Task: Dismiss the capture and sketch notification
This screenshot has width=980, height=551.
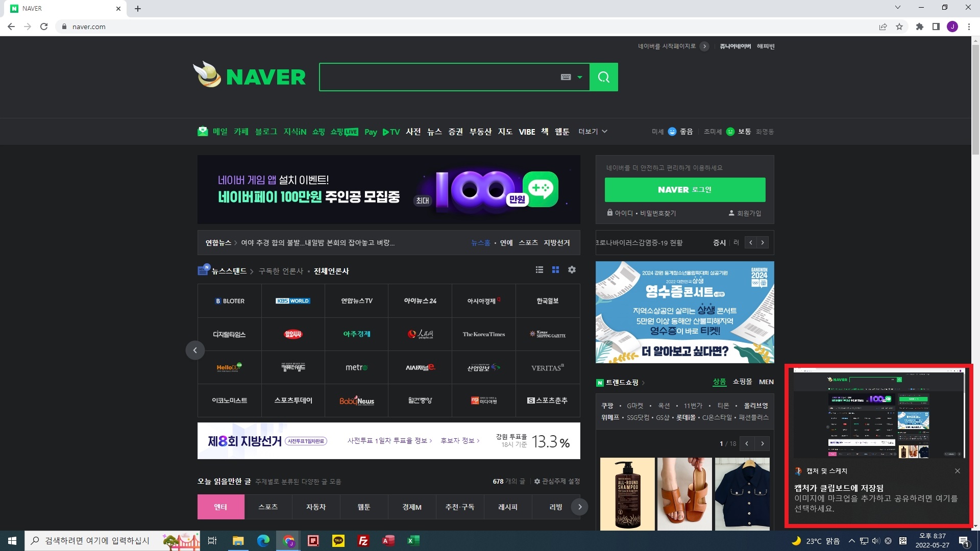Action: pos(957,471)
